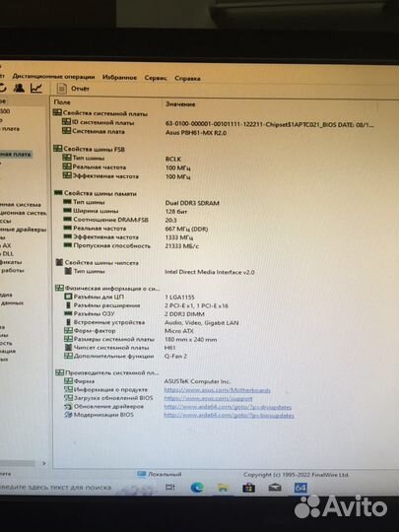
Task: Open Mail app from taskbar
Action: point(275,489)
